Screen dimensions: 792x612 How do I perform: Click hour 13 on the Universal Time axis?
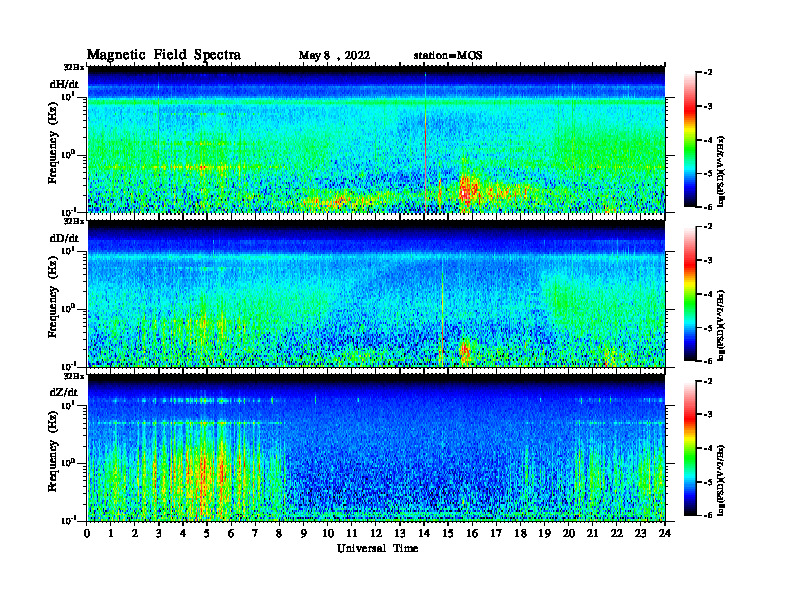[400, 534]
